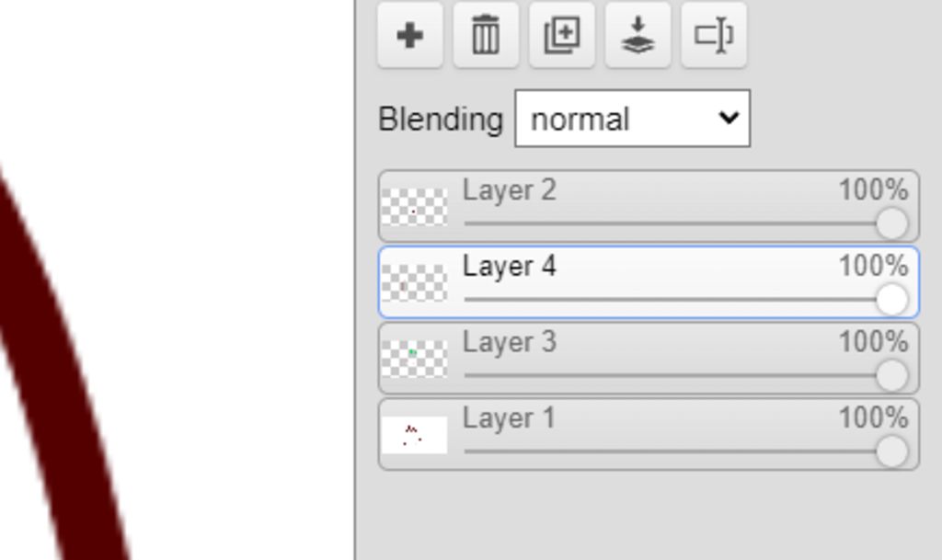
Task: Add a new layer with plus icon
Action: click(x=409, y=36)
